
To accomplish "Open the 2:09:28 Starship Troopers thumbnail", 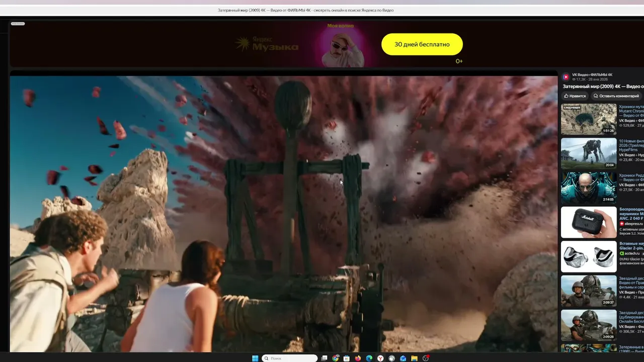I will 589,325.
